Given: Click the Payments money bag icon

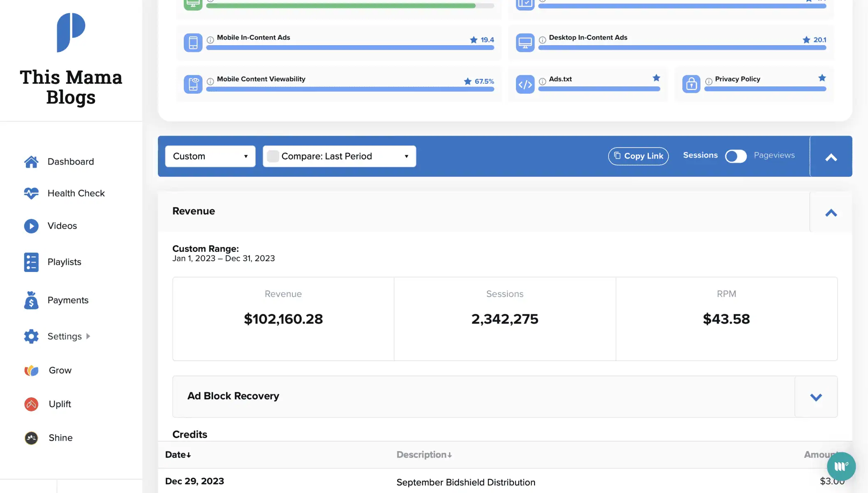Looking at the screenshot, I should click(31, 300).
